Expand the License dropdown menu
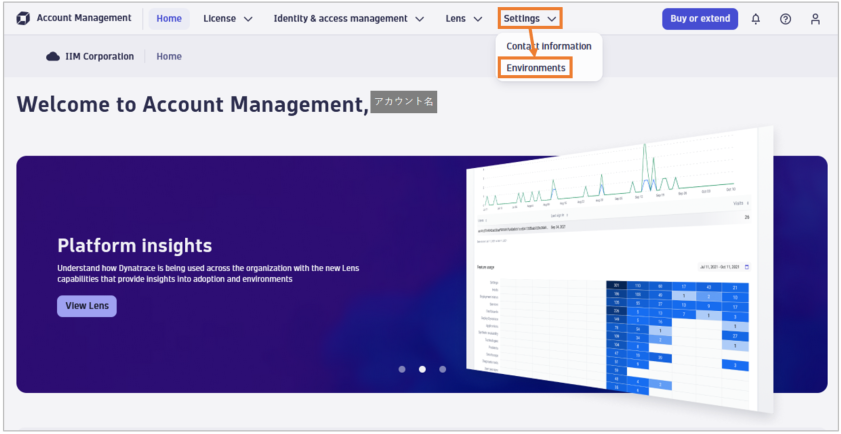The width and height of the screenshot is (841, 434). 227,19
